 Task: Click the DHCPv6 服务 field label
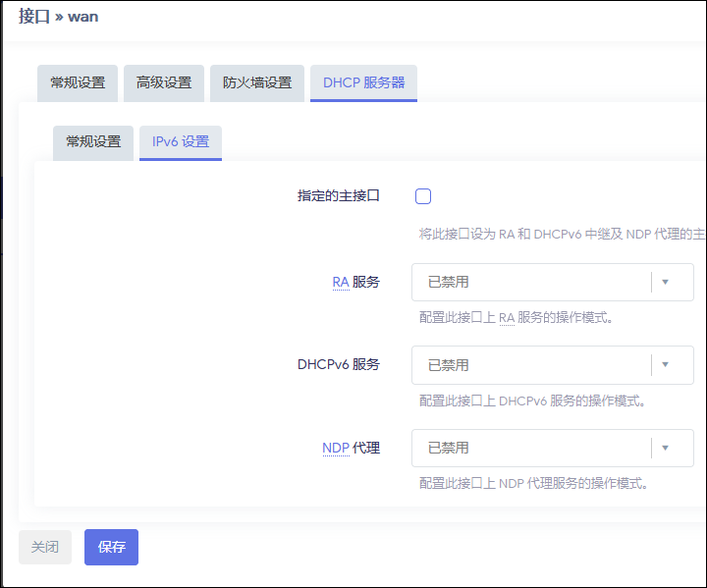pos(338,365)
